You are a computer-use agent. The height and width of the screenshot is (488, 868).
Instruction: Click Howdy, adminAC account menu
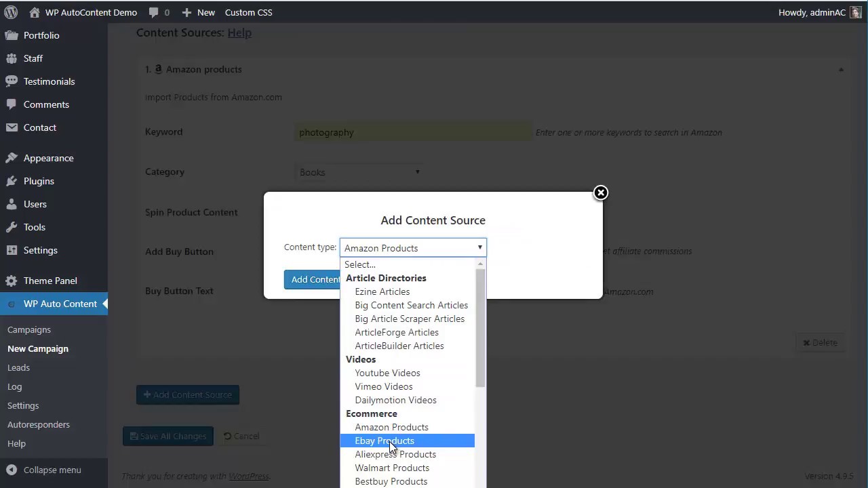pyautogui.click(x=820, y=12)
